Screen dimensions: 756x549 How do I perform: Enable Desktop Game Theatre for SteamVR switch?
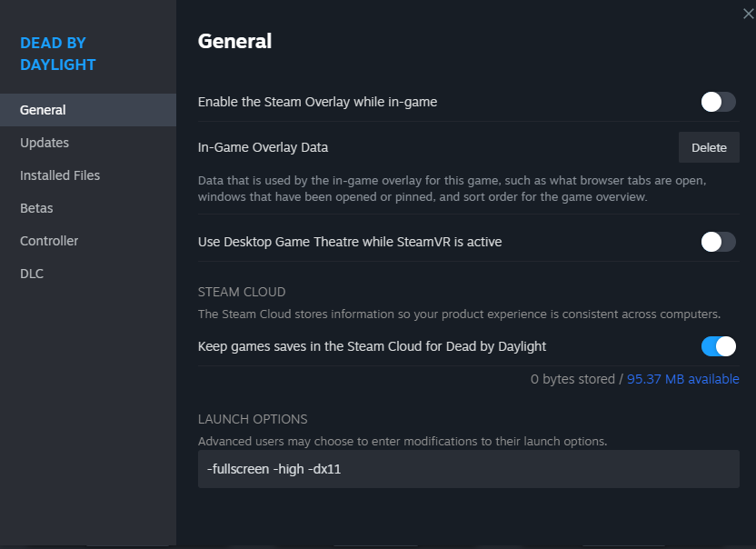tap(719, 242)
